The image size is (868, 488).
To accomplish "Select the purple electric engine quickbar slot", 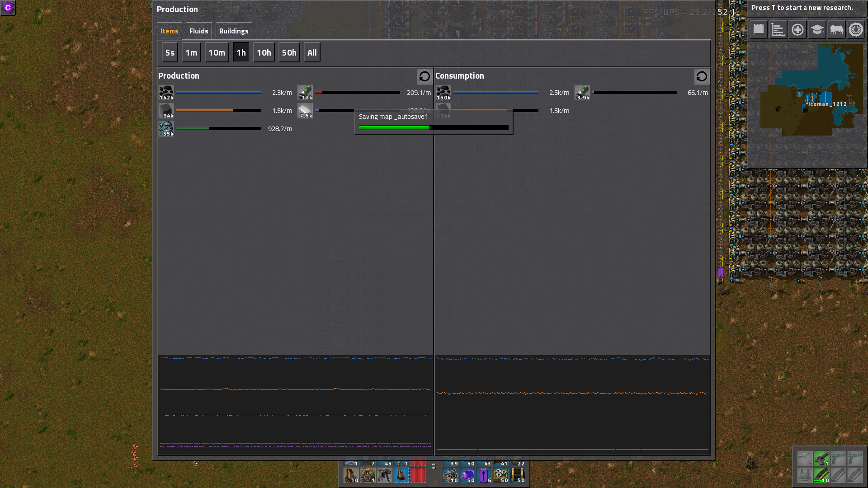I will (467, 475).
